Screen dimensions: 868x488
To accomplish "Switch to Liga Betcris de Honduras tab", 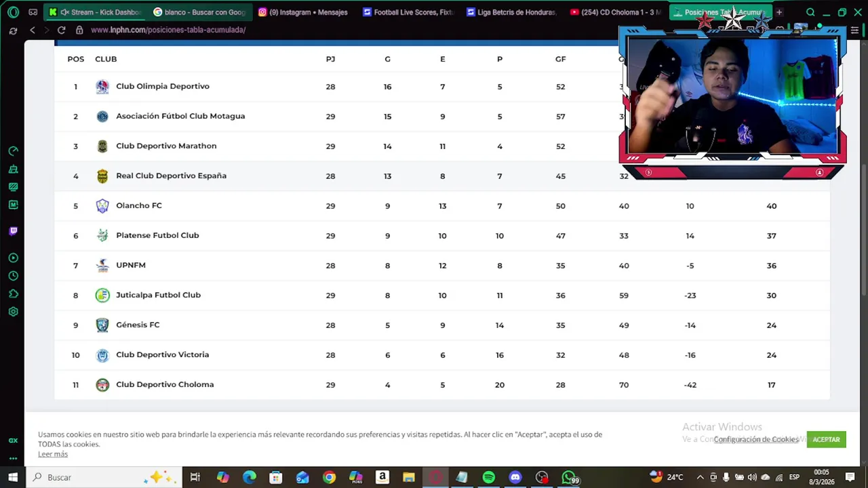I will point(512,12).
